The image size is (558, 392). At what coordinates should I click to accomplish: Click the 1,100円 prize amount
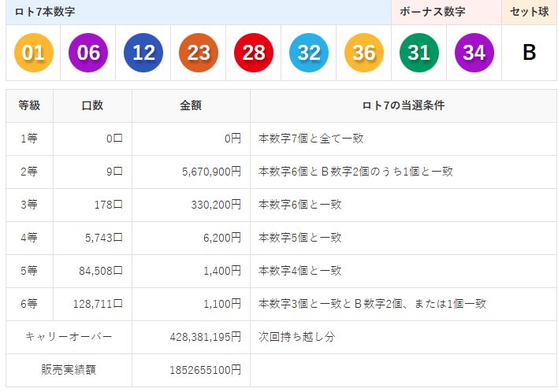pyautogui.click(x=222, y=304)
